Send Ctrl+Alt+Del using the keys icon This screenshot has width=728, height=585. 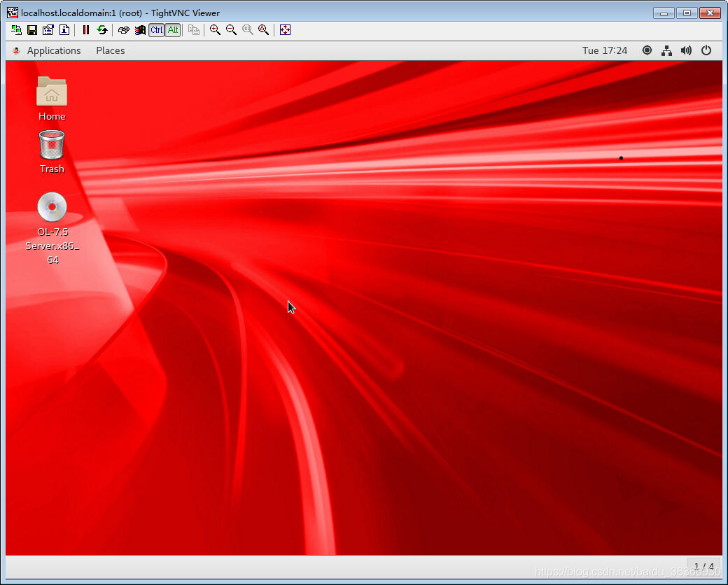(x=123, y=30)
